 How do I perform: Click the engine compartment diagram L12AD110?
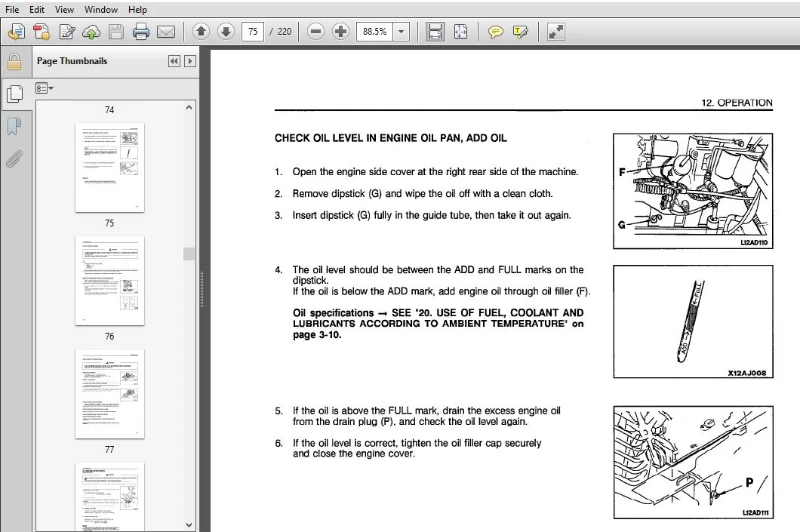693,191
